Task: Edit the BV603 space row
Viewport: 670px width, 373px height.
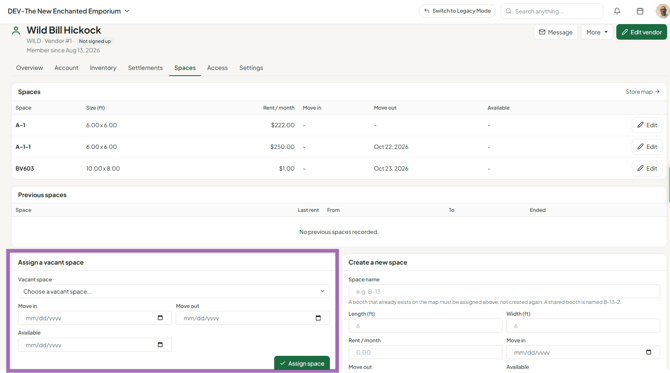Action: [647, 168]
